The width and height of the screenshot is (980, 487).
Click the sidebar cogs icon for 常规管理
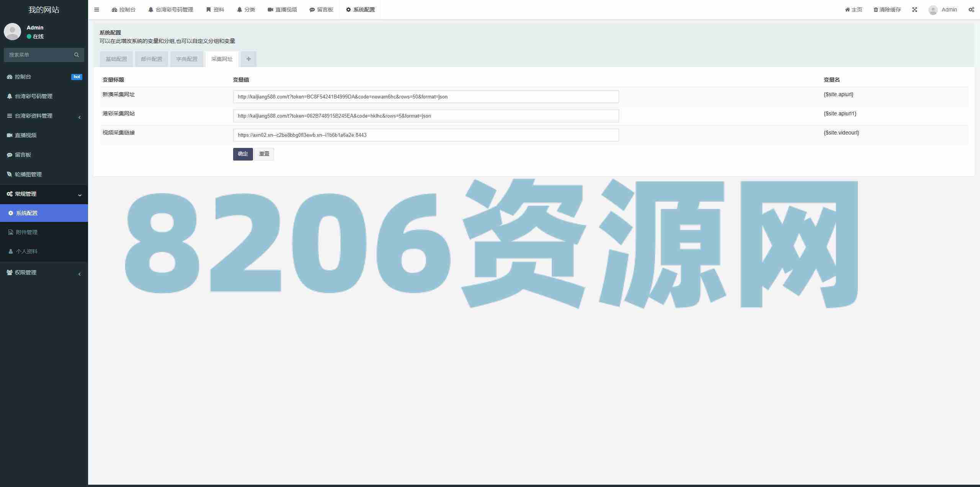point(10,194)
